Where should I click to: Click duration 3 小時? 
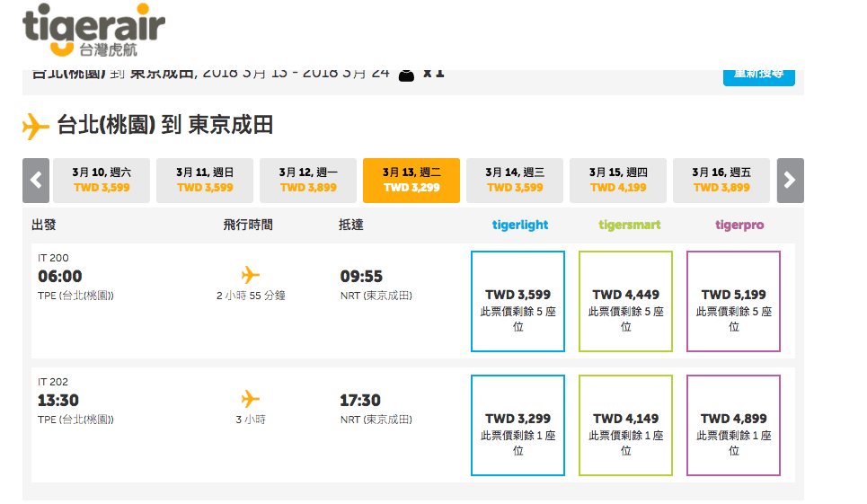[x=251, y=420]
